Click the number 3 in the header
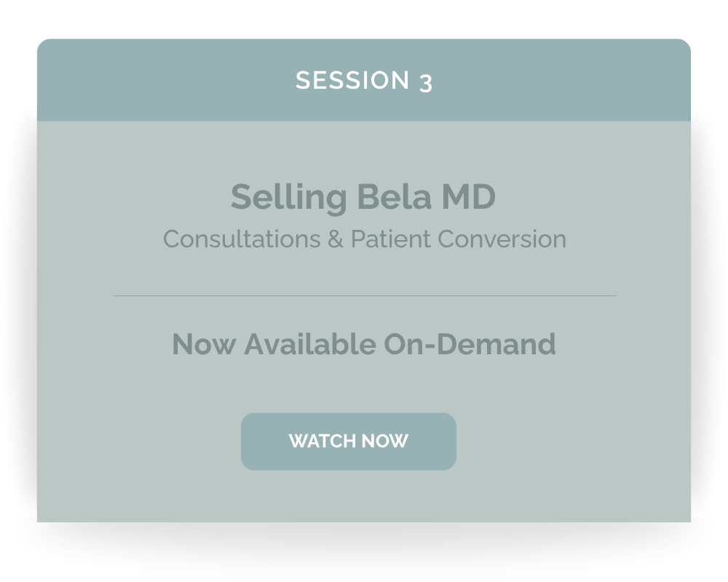The image size is (728, 582). (426, 83)
